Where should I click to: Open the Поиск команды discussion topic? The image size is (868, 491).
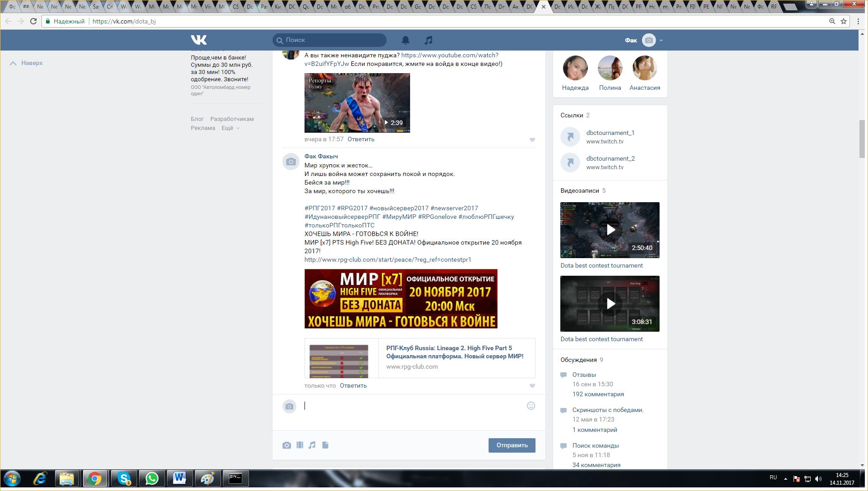click(595, 445)
